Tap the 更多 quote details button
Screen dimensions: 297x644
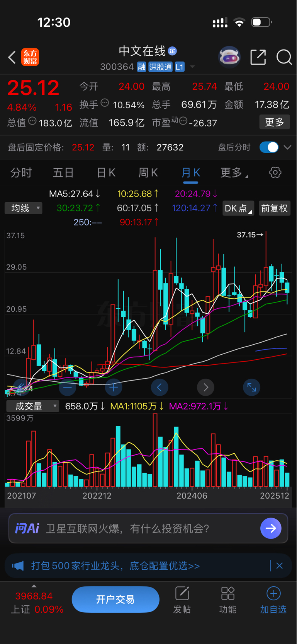click(x=275, y=122)
